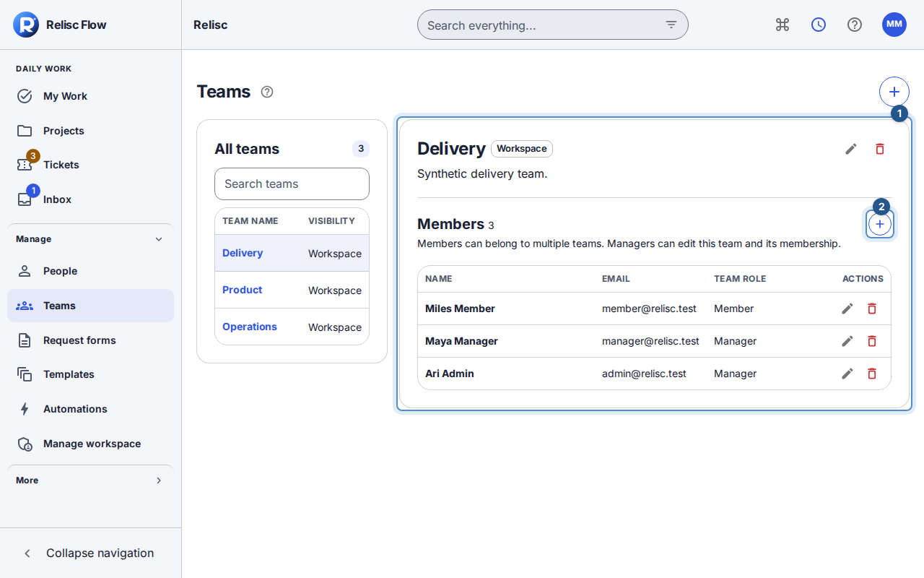
Task: Expand the More section
Action: coord(90,480)
